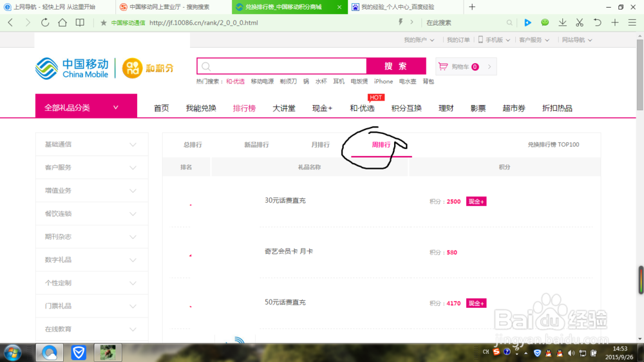Switch to the 中国移动网上营业厅 browser tab
This screenshot has height=362, width=644.
pos(174,7)
